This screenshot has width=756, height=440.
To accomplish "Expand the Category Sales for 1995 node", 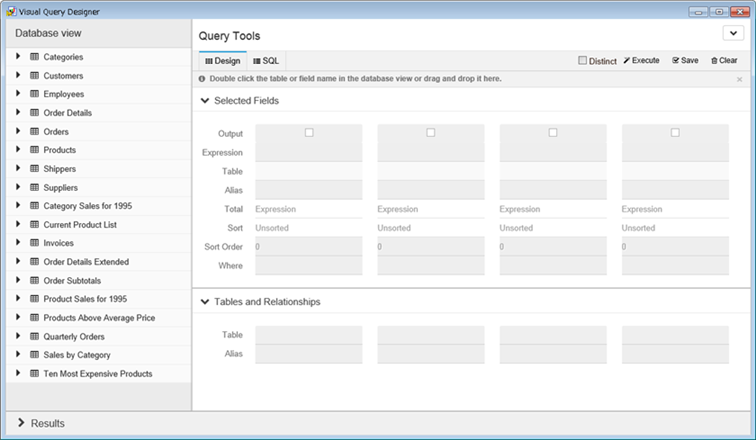I will pyautogui.click(x=18, y=205).
